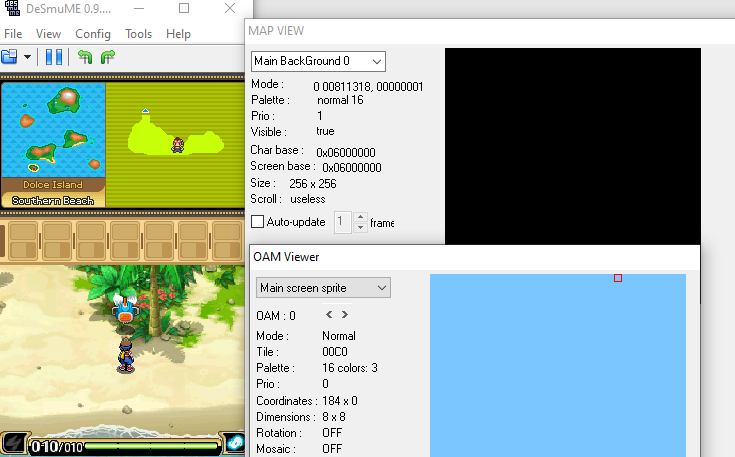Expand the Main BackGround 0 dropdown
This screenshot has width=735, height=457.
(x=318, y=61)
